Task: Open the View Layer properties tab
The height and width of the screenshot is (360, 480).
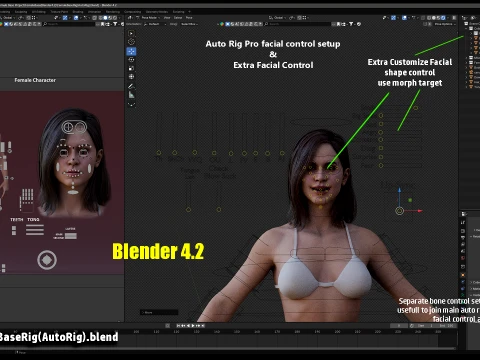Action: pos(463,244)
